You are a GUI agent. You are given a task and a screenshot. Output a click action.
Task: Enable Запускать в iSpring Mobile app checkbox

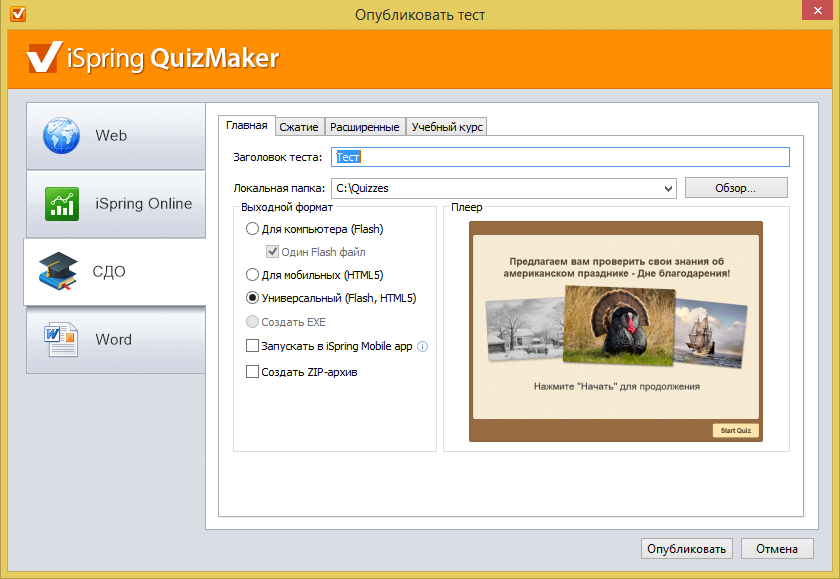click(x=252, y=346)
